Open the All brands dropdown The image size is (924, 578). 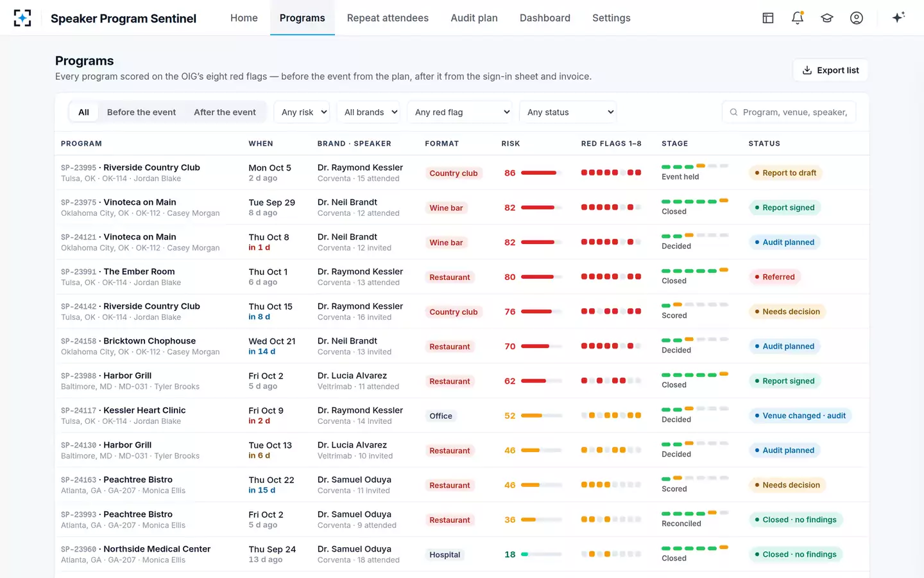point(368,112)
